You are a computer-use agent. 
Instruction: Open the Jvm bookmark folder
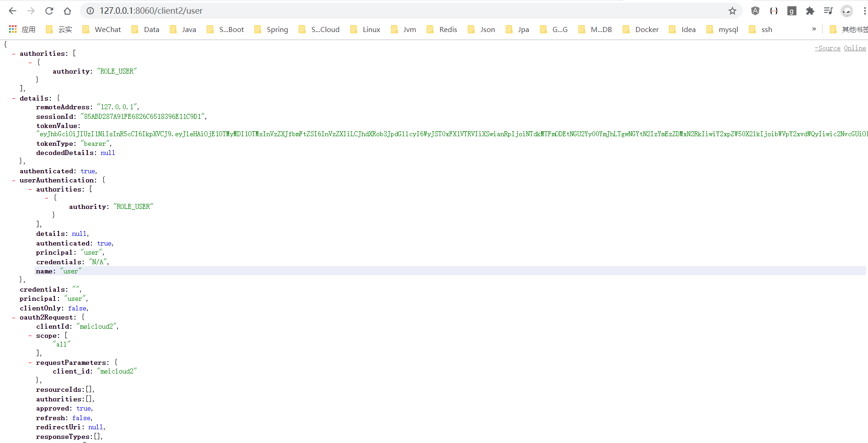pyautogui.click(x=404, y=29)
